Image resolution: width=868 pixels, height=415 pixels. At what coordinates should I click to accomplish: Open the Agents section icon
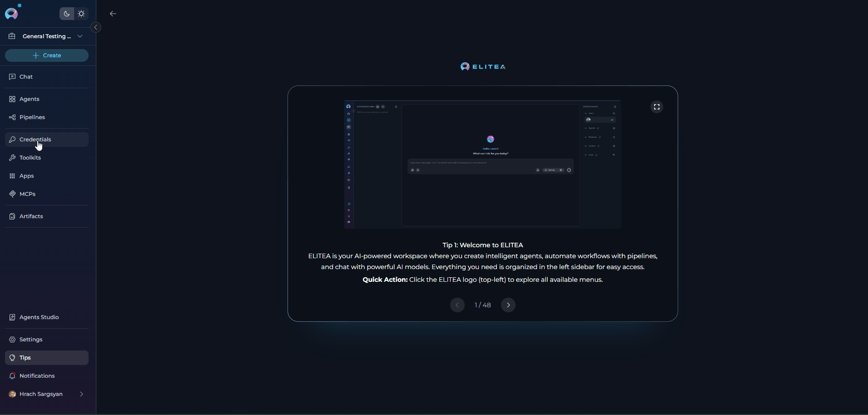pos(12,99)
